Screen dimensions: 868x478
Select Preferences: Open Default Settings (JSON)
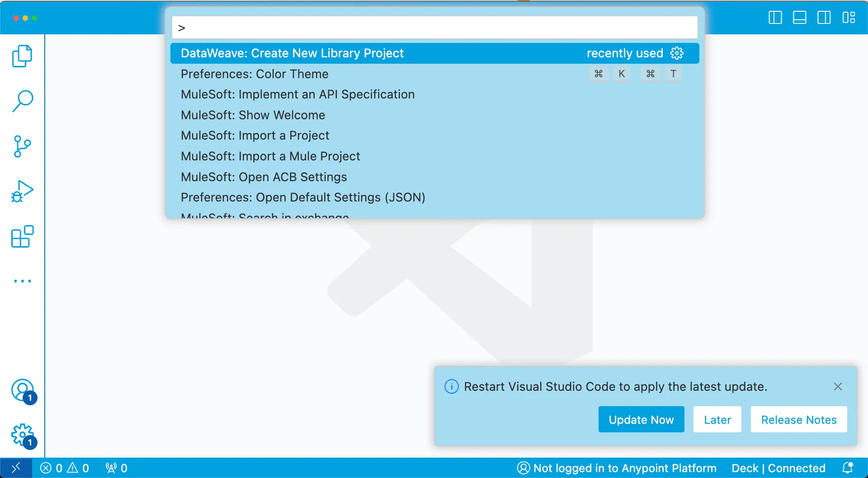435,197
